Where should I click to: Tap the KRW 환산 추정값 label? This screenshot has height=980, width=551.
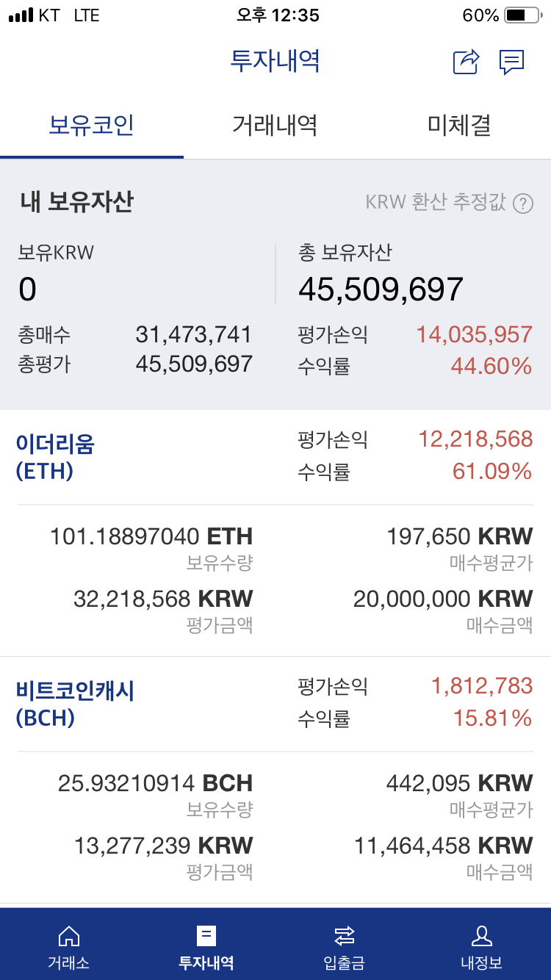[436, 203]
